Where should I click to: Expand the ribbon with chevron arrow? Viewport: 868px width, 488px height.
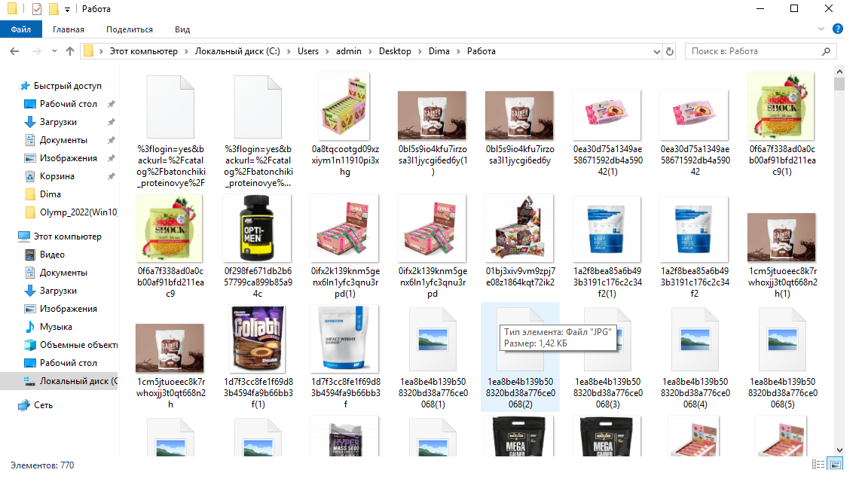[821, 29]
